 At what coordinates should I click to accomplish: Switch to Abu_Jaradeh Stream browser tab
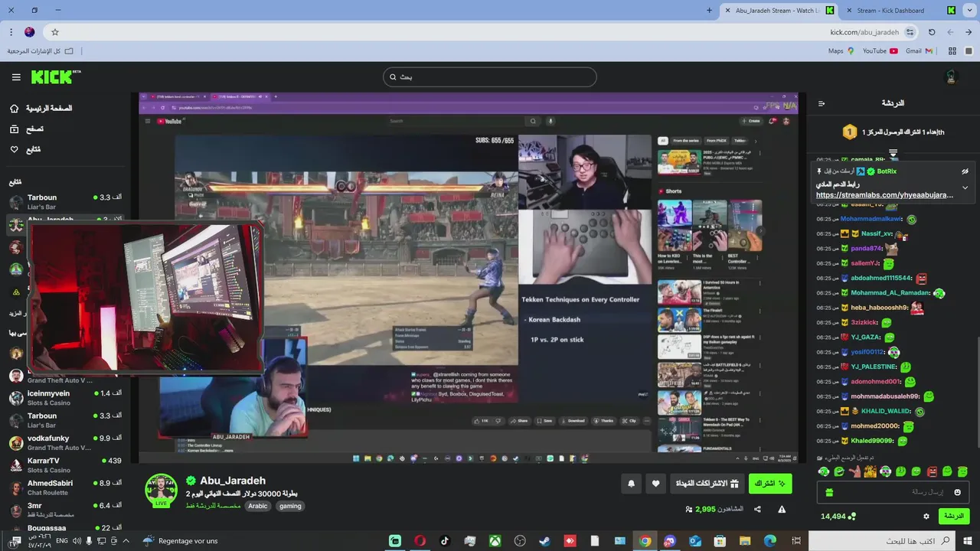click(x=777, y=11)
